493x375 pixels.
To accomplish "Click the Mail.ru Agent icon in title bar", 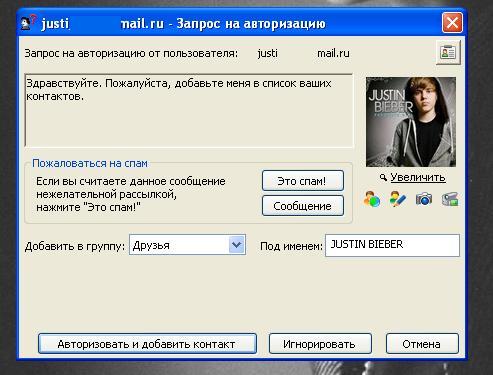I will (27, 23).
